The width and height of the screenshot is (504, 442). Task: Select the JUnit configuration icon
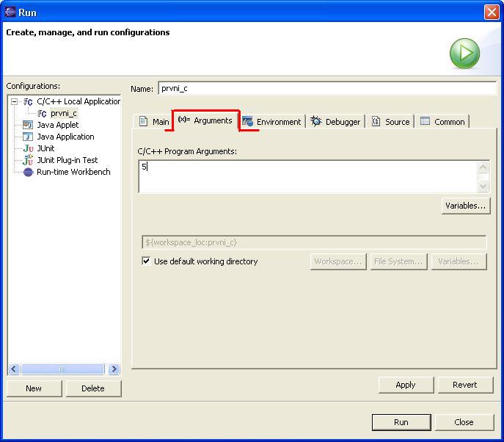tap(28, 148)
